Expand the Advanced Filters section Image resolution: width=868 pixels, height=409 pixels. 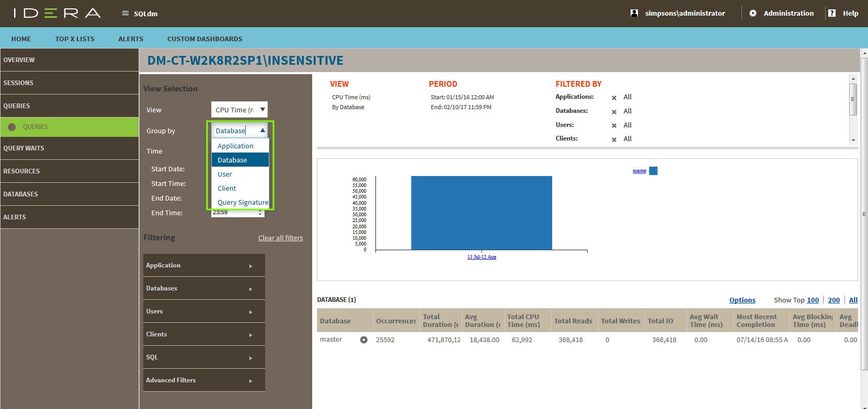click(x=204, y=380)
